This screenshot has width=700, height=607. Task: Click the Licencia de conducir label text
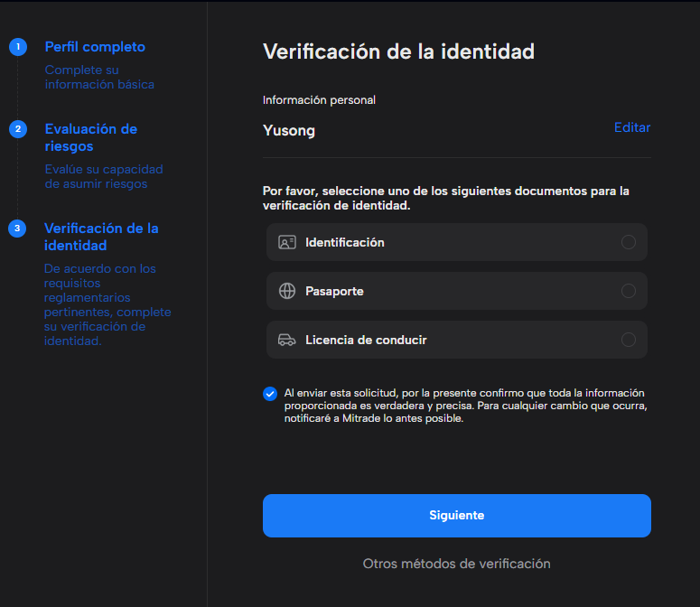tap(366, 340)
